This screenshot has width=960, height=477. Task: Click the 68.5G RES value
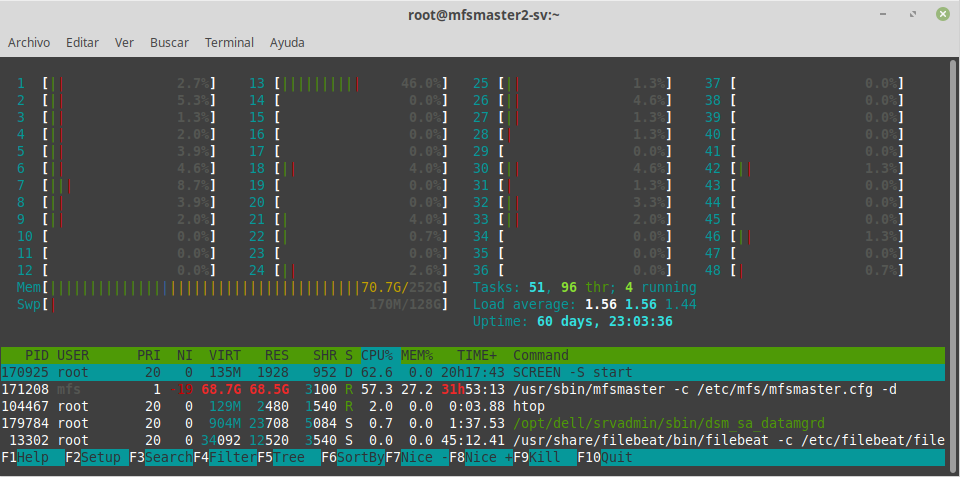pos(269,389)
